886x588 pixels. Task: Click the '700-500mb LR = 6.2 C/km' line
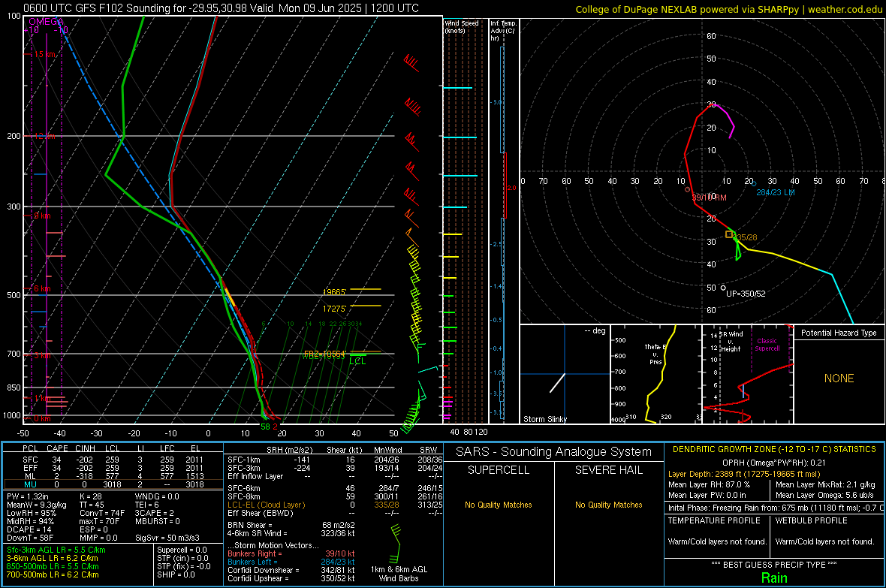53,574
